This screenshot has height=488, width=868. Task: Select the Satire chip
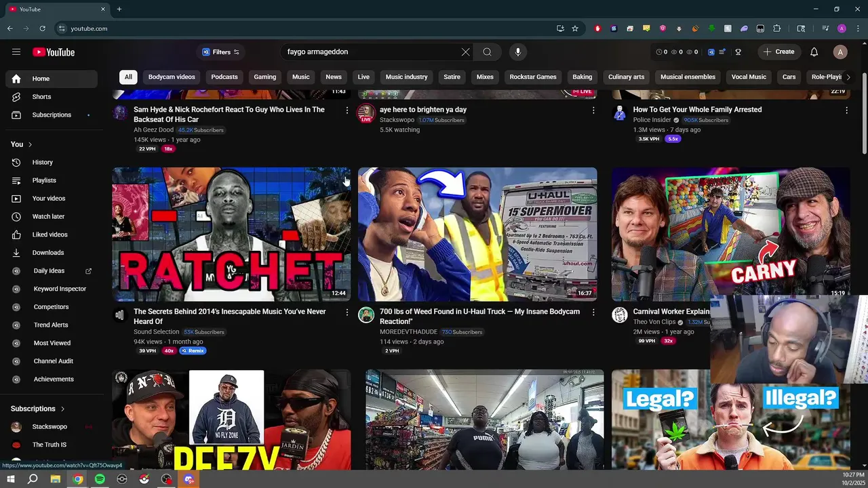[x=452, y=77]
